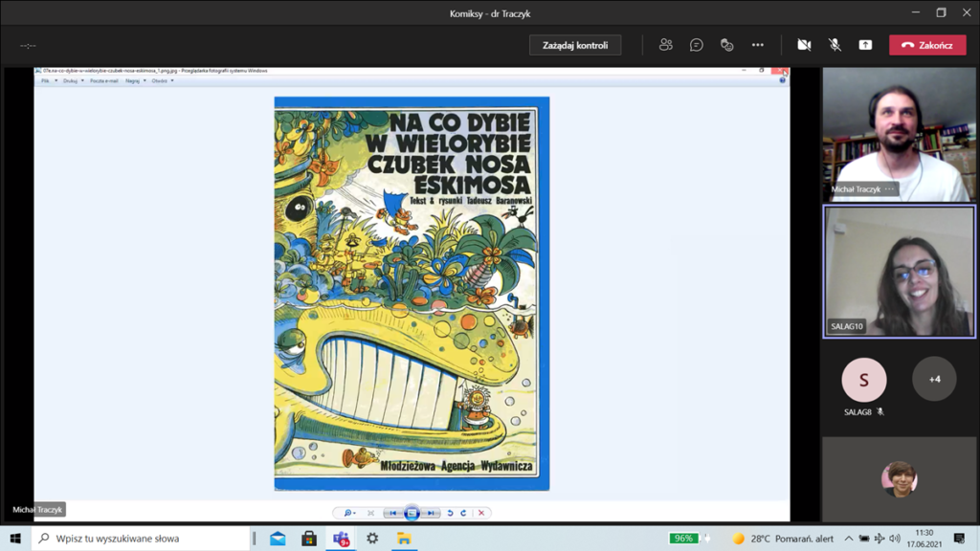
Task: Click the taskbar search box
Action: pyautogui.click(x=141, y=538)
